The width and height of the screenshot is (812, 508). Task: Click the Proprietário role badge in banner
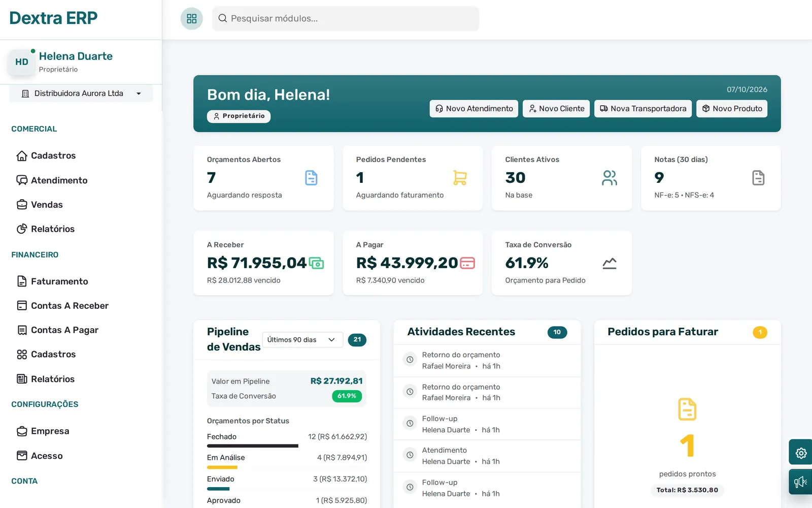(239, 116)
